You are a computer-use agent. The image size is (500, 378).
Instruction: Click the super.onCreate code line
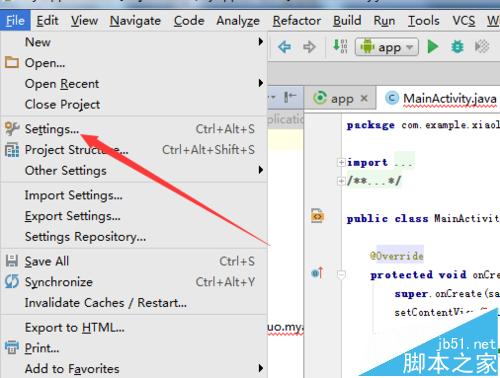pos(447,294)
